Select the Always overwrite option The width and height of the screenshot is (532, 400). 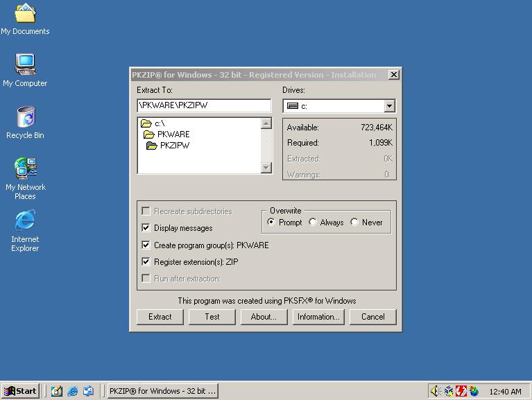pyautogui.click(x=313, y=223)
